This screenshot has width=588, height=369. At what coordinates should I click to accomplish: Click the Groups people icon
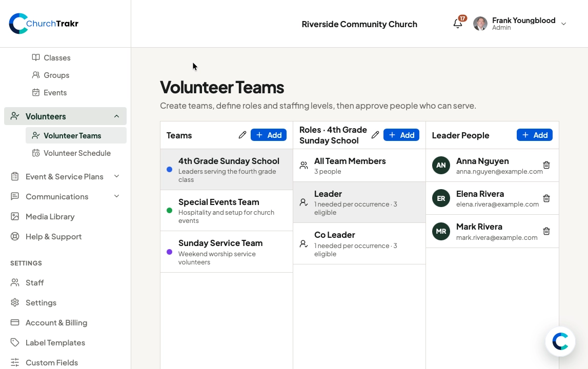35,75
